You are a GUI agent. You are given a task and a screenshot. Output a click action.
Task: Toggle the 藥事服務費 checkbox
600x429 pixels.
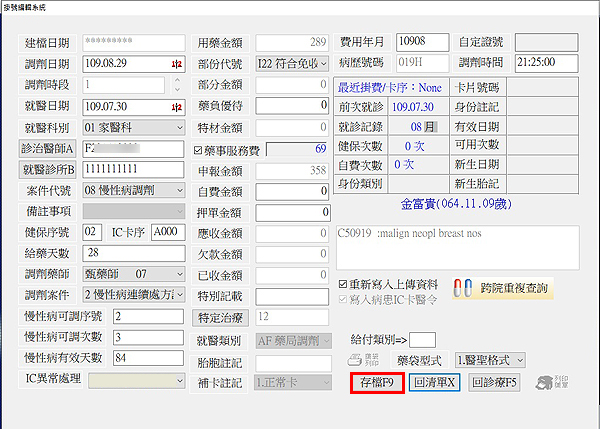click(x=198, y=150)
